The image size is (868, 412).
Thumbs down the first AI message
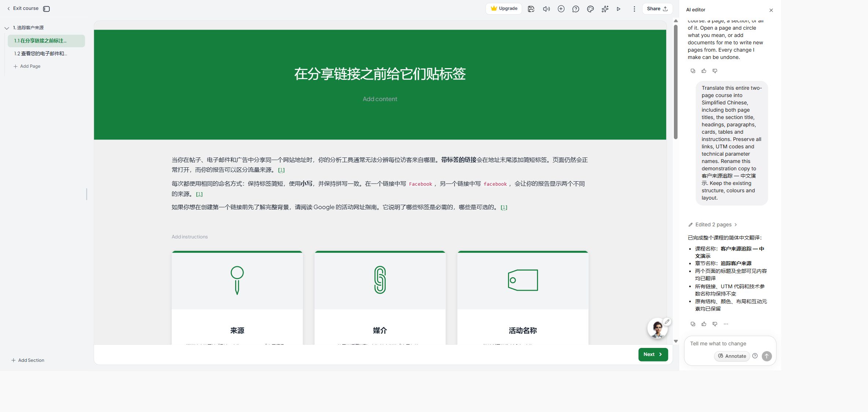point(715,71)
